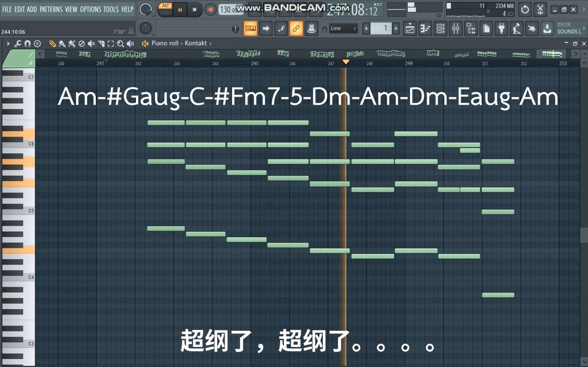The width and height of the screenshot is (588, 367).
Task: Choose the Select marquee tool
Action: tap(111, 44)
